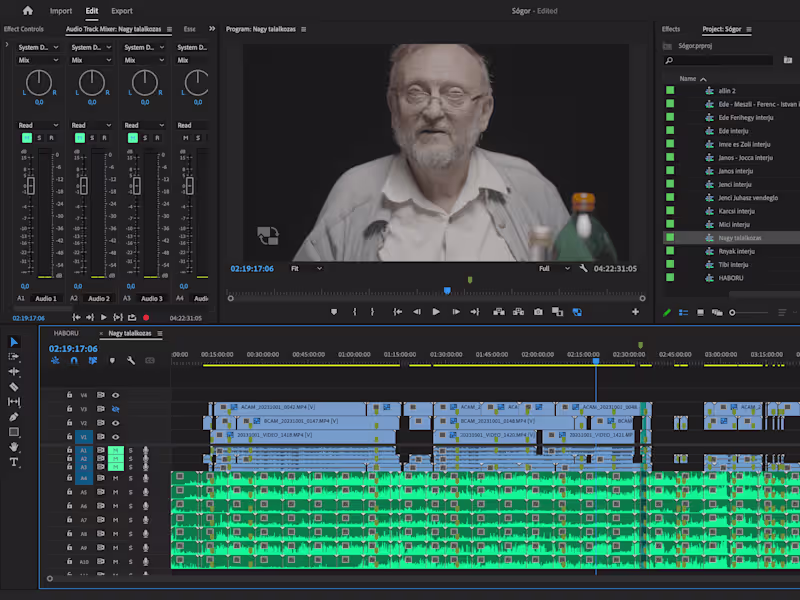800x600 pixels.
Task: Open the Read automation mode dropdown for Audio 1
Action: click(35, 125)
